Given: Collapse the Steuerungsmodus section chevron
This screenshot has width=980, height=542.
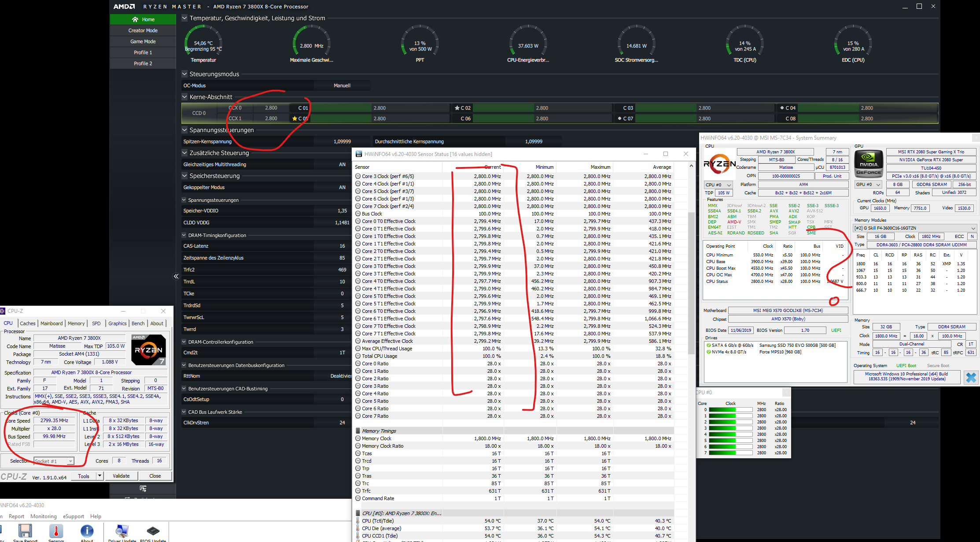Looking at the screenshot, I should [x=184, y=74].
